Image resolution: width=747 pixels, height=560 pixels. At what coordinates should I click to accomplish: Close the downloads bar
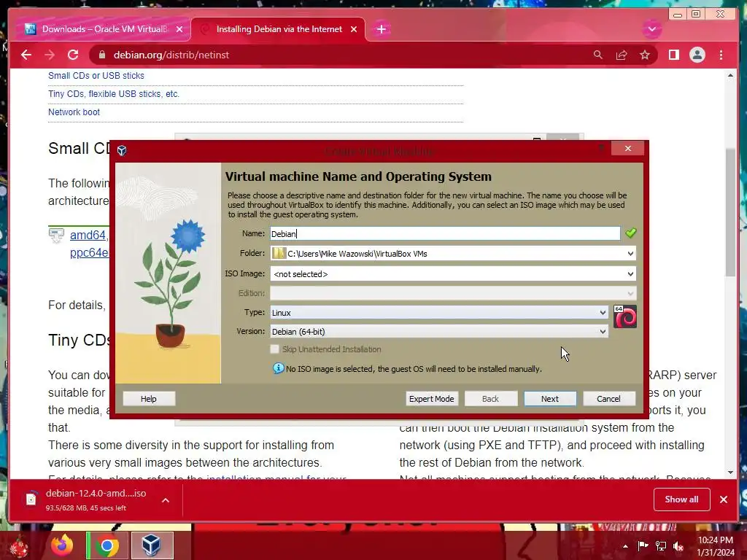pos(724,499)
